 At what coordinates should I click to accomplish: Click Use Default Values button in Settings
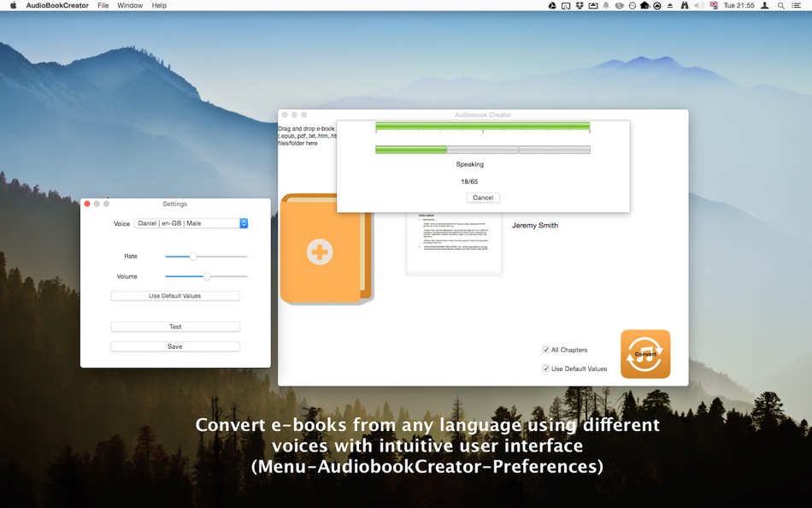(x=175, y=296)
